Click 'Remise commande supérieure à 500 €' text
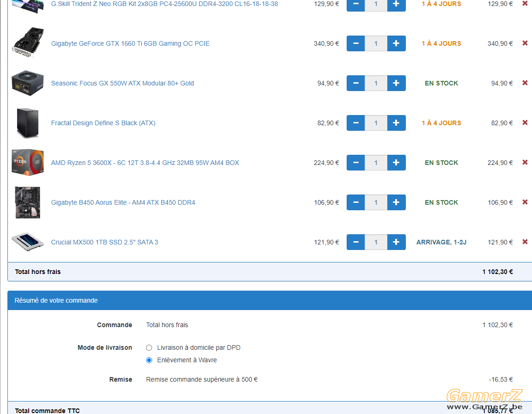This screenshot has width=532, height=414. click(x=202, y=379)
